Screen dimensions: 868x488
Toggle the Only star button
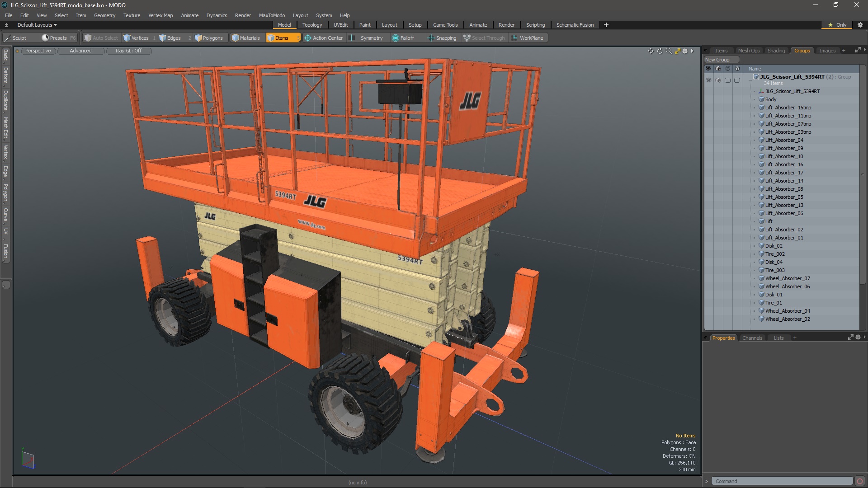coord(837,25)
